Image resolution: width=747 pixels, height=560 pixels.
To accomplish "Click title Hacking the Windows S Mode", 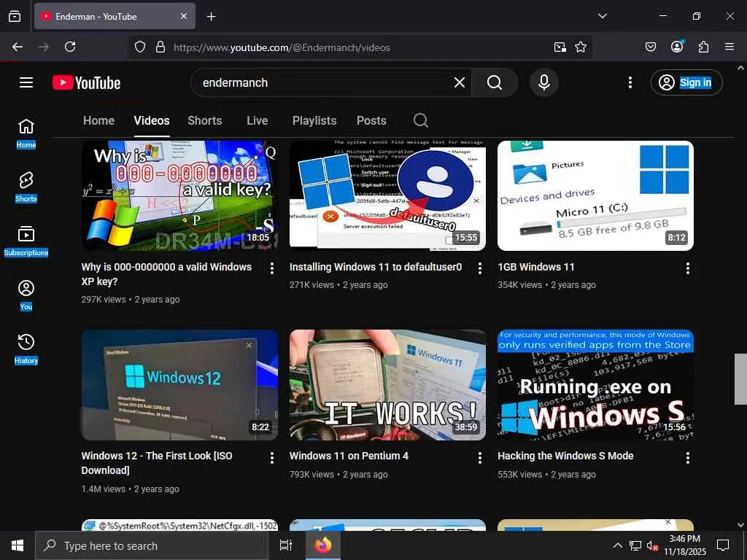I will 565,456.
